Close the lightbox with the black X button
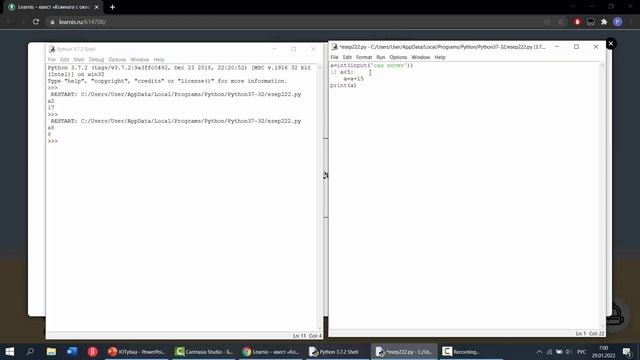 [611, 44]
